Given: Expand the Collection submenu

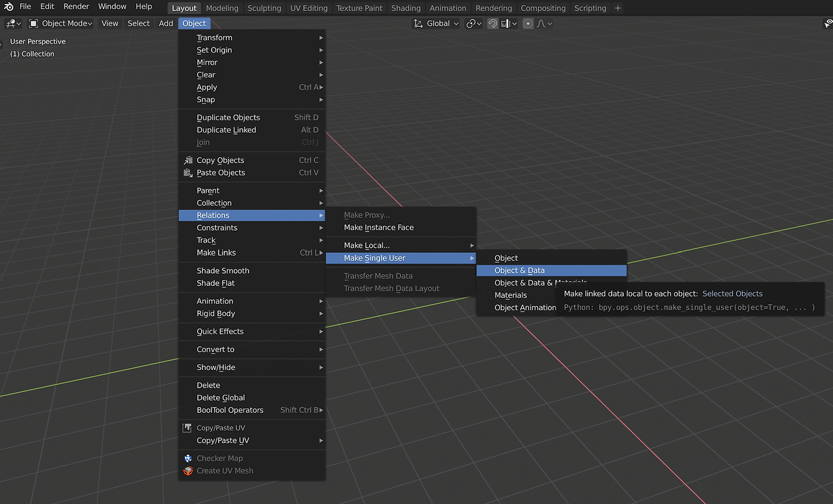Looking at the screenshot, I should [x=252, y=203].
